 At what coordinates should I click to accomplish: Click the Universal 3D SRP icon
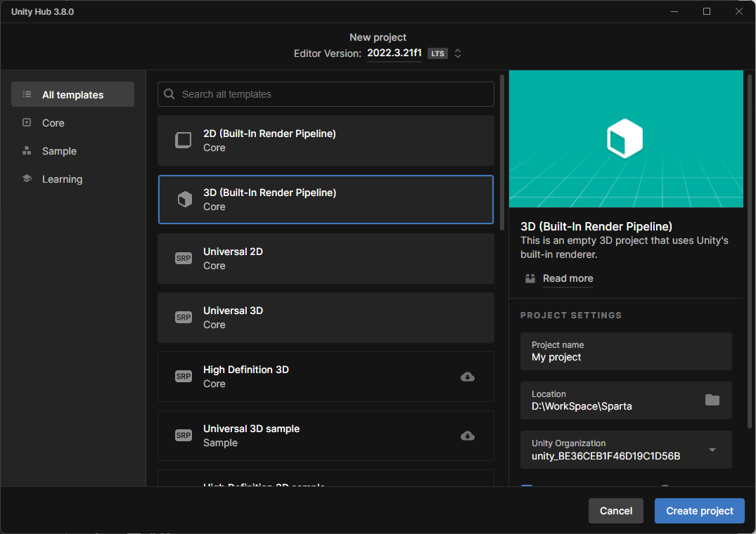tap(184, 318)
